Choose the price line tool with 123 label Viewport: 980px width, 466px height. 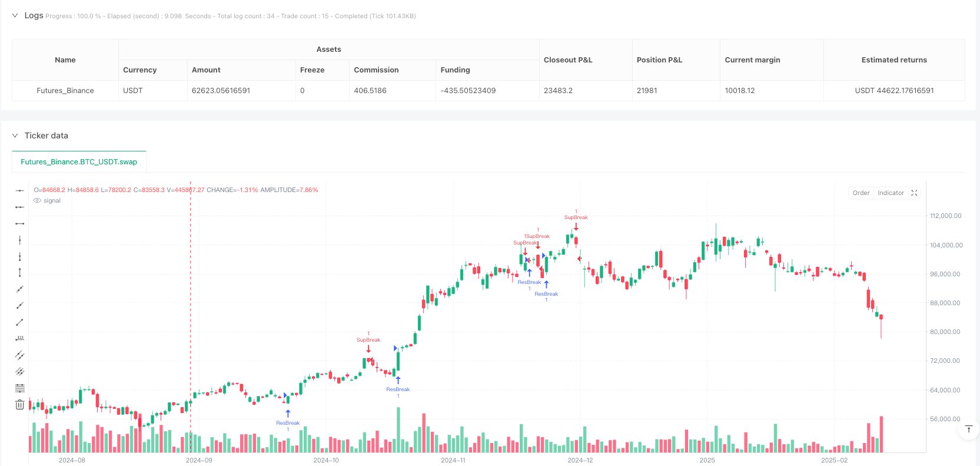(x=19, y=338)
